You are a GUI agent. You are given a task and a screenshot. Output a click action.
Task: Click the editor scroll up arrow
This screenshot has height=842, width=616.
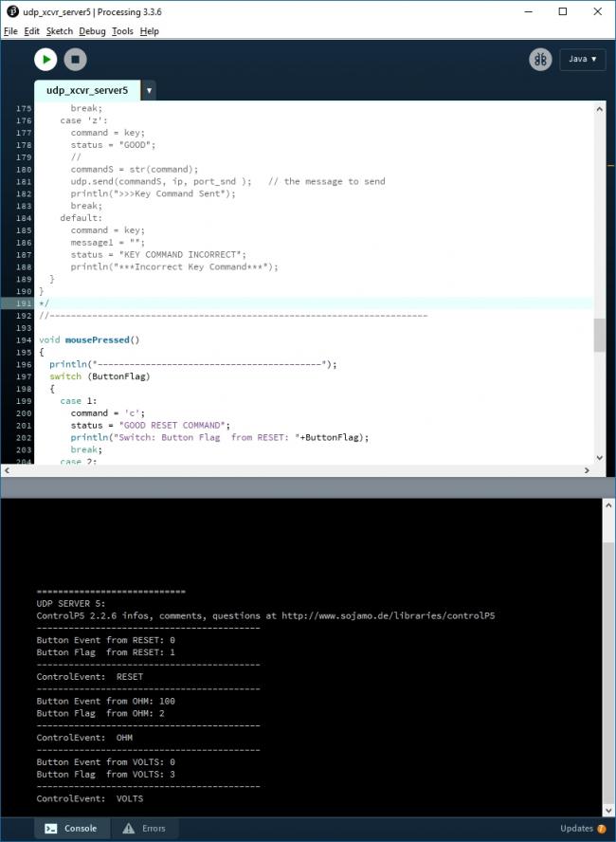coord(599,109)
